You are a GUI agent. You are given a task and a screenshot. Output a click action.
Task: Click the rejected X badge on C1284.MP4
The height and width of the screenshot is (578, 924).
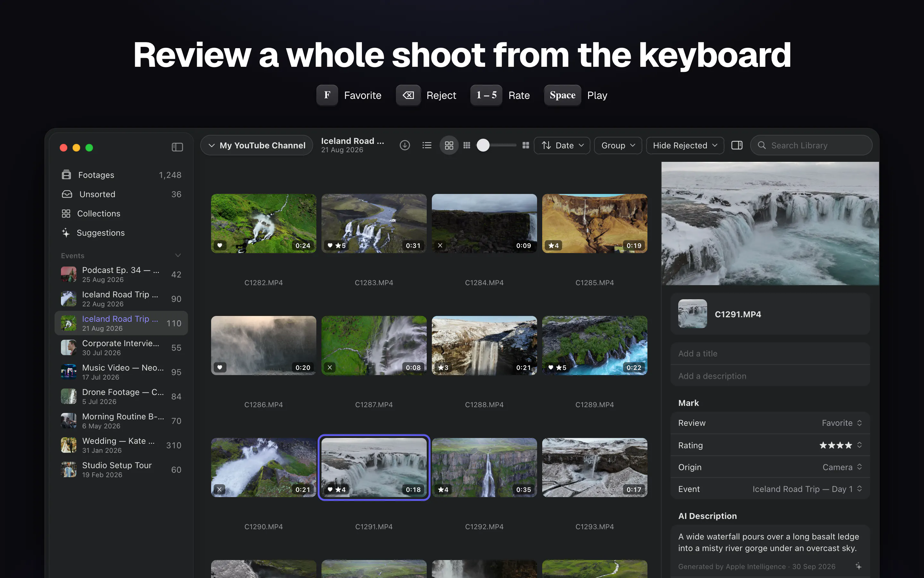point(440,245)
